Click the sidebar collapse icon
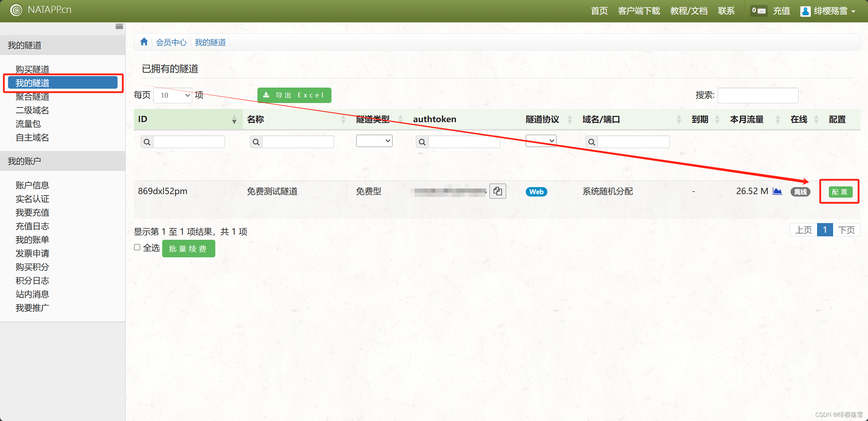This screenshot has height=421, width=868. coord(119,27)
